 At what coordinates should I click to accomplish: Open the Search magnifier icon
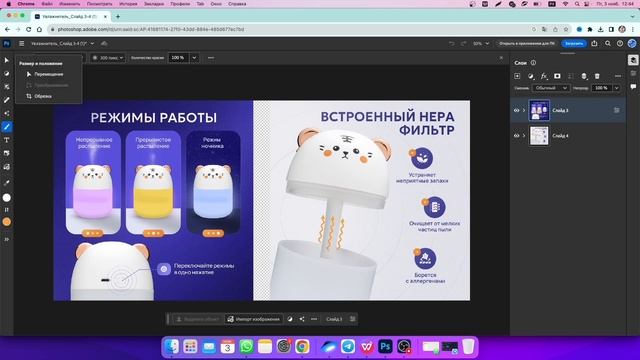point(608,43)
